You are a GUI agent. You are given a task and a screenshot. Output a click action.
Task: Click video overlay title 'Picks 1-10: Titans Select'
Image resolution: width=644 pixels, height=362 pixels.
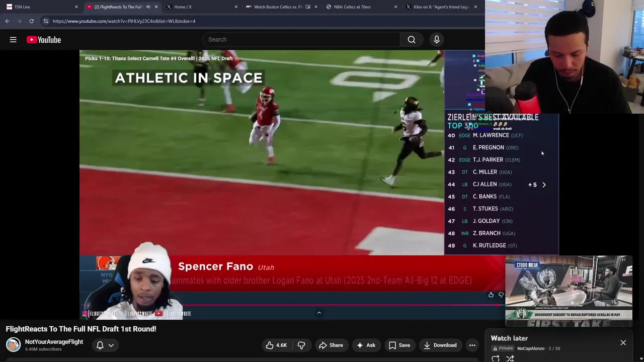pyautogui.click(x=159, y=58)
